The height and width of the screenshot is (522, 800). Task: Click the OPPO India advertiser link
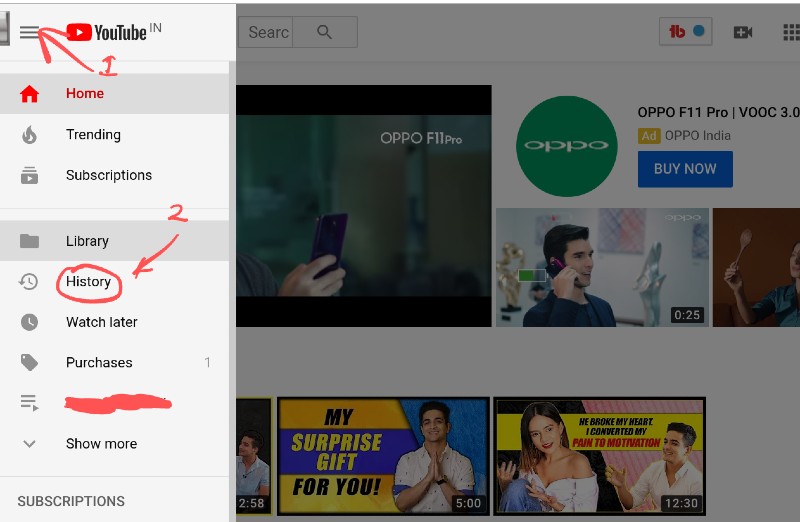coord(697,136)
